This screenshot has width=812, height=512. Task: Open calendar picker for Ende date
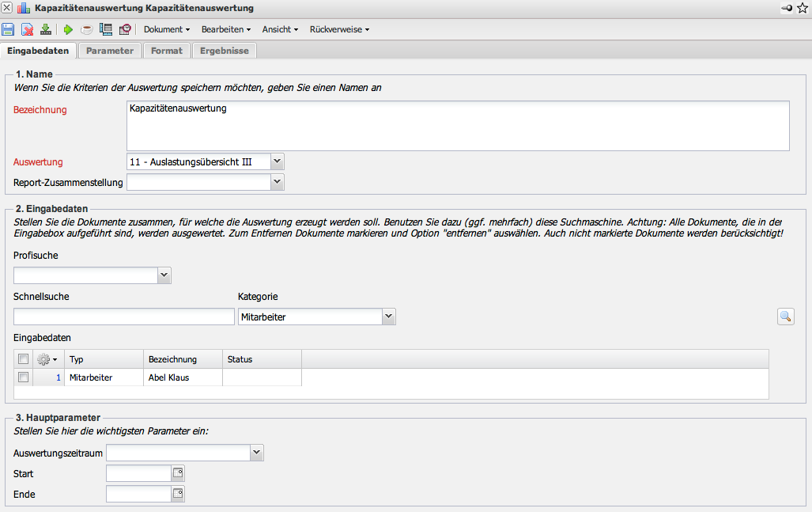click(178, 493)
